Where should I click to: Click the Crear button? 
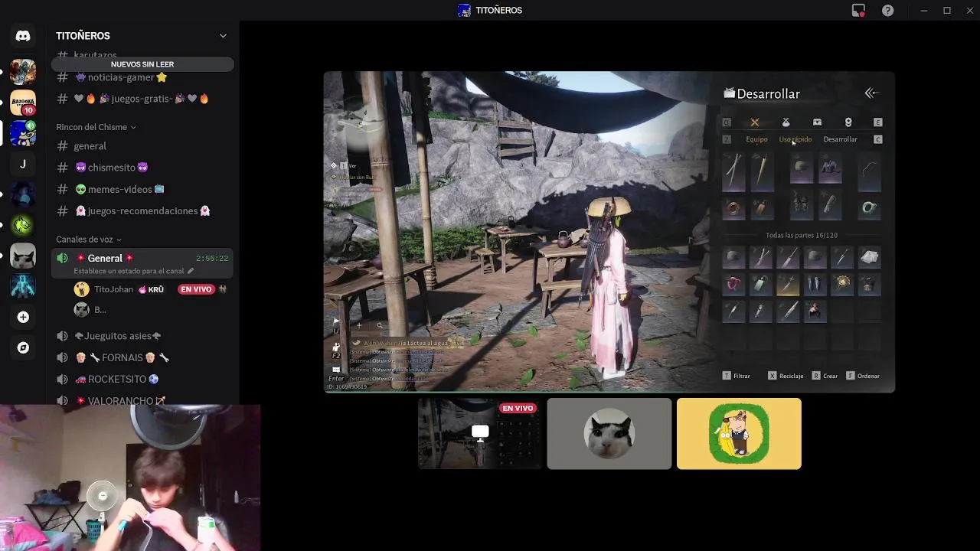pos(825,376)
